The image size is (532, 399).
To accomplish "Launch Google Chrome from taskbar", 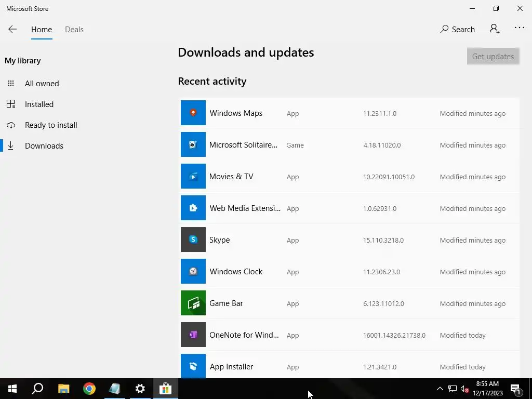I will coord(89,389).
